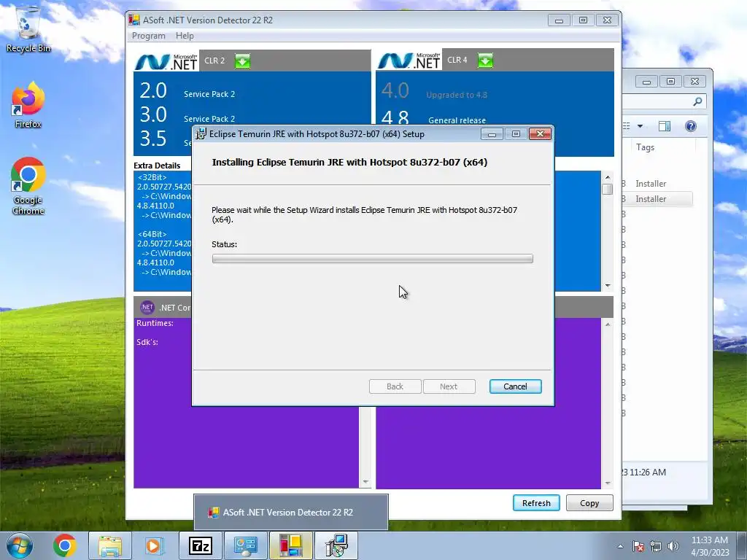The width and height of the screenshot is (747, 560).
Task: Click the CLR 2 green download icon
Action: click(x=242, y=61)
